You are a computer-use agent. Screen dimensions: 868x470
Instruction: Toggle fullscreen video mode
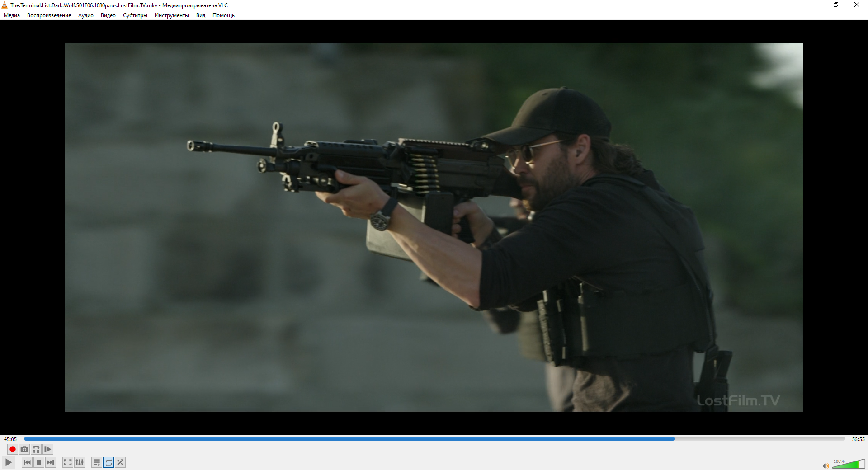pyautogui.click(x=68, y=462)
